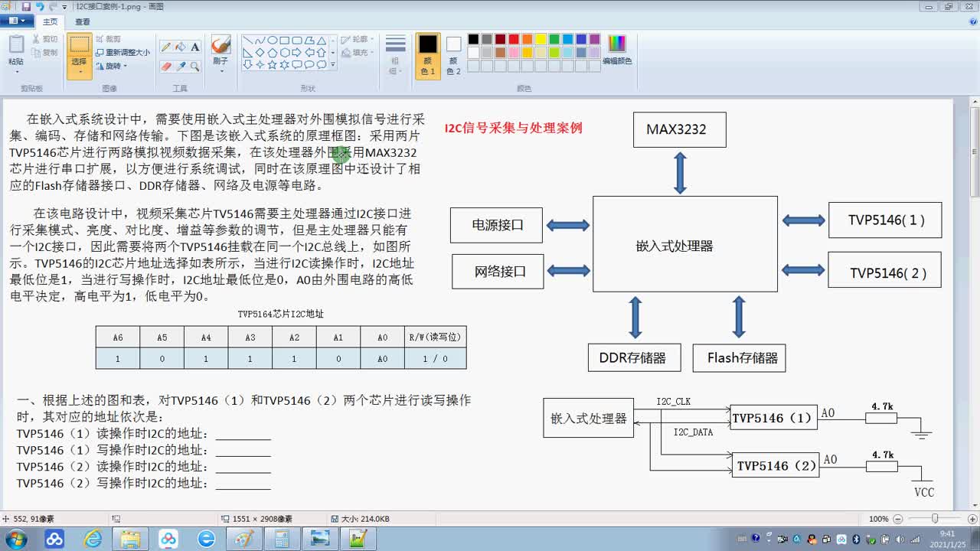Switch to the View (查看) tab

(82, 22)
